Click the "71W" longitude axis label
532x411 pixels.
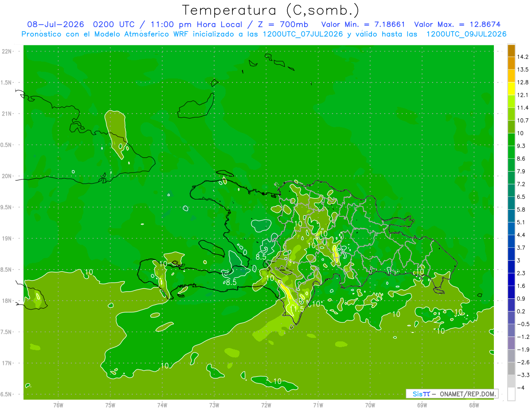(318, 405)
